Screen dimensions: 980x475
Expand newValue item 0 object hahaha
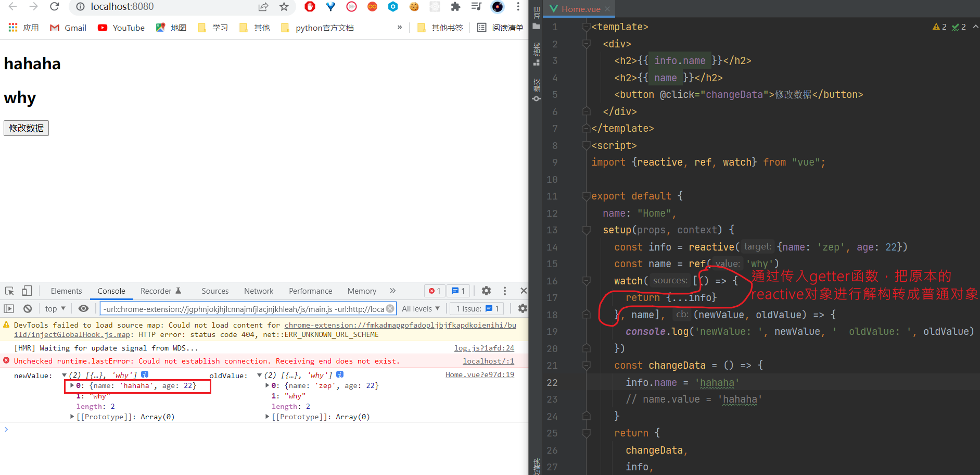72,385
